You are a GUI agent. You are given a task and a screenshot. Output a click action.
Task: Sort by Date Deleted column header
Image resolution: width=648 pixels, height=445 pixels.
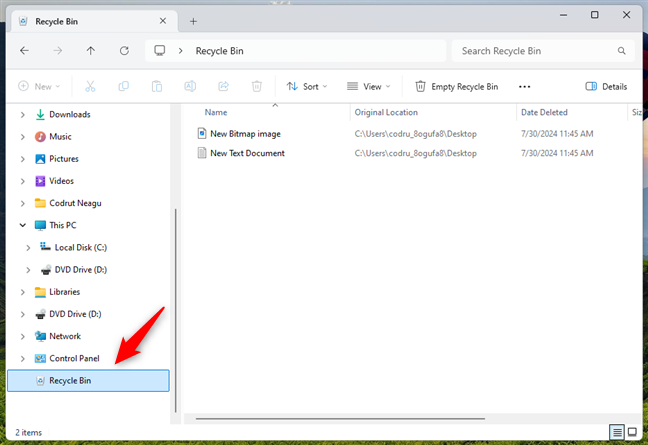tap(544, 112)
